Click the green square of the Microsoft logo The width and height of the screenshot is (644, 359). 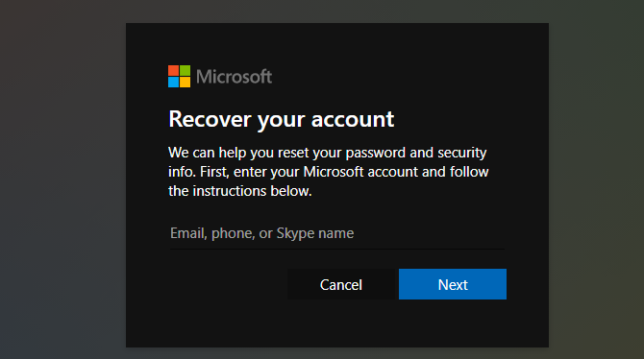tap(185, 71)
